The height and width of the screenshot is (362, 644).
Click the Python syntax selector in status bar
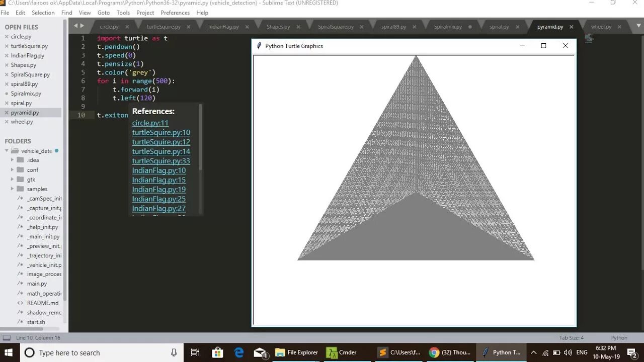coord(619,338)
